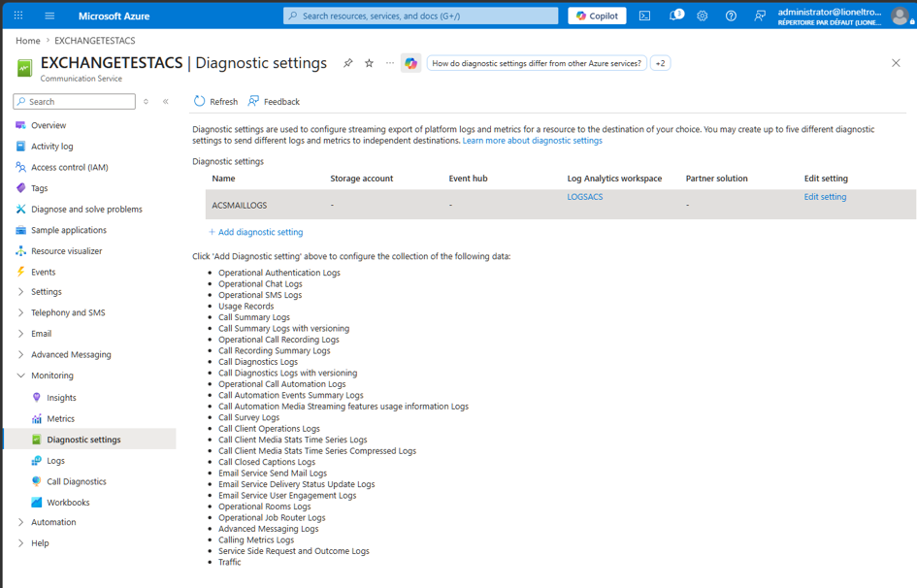The height and width of the screenshot is (588, 917).
Task: Click the Access control (IAM) icon
Action: [x=21, y=167]
